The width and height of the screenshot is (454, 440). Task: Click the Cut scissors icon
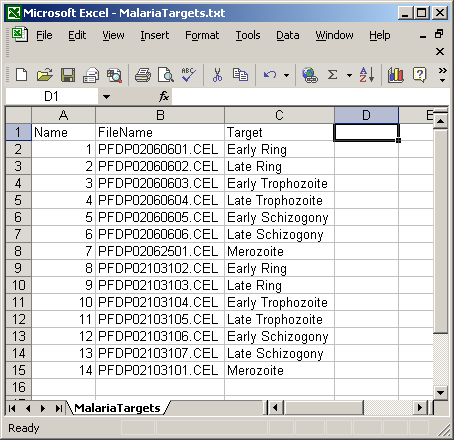217,75
